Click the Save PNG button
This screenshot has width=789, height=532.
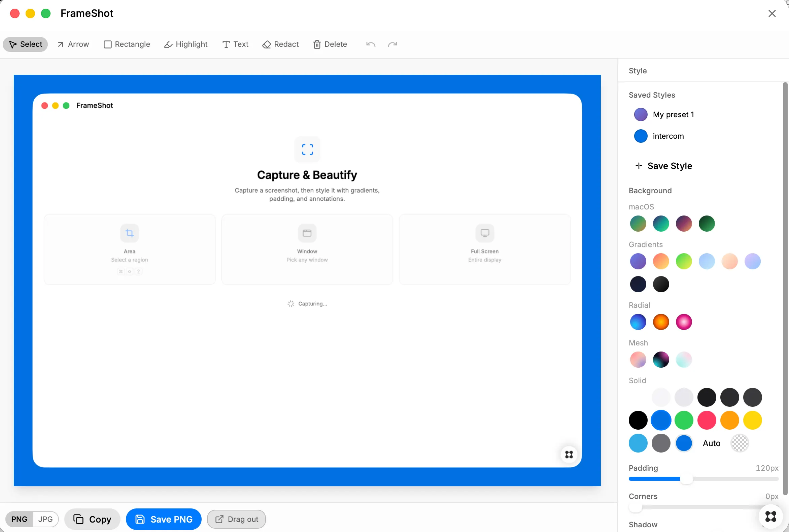point(164,519)
